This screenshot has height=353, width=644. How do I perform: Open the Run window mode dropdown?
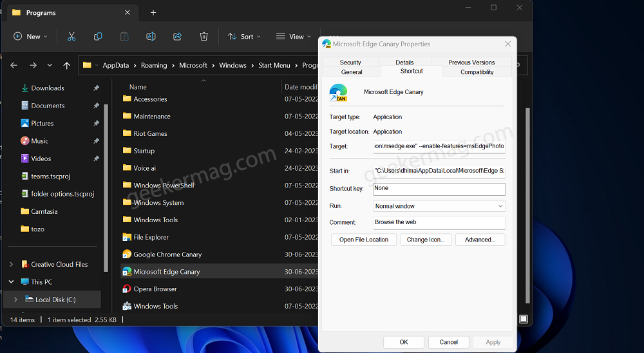439,206
